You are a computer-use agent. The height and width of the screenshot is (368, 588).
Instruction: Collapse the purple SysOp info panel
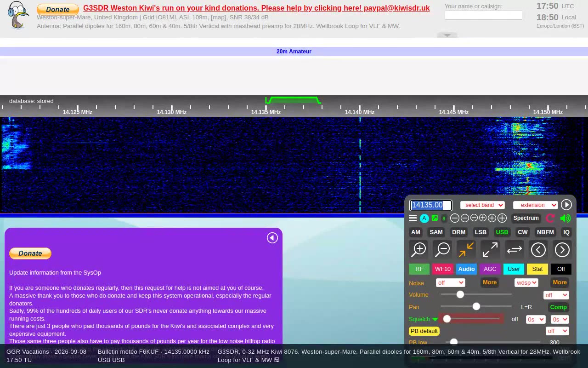[272, 238]
